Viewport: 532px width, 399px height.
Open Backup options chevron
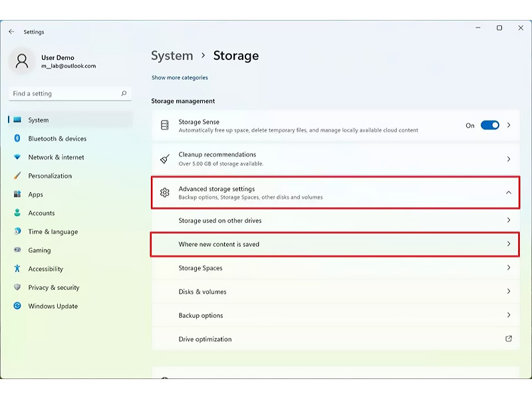(509, 315)
